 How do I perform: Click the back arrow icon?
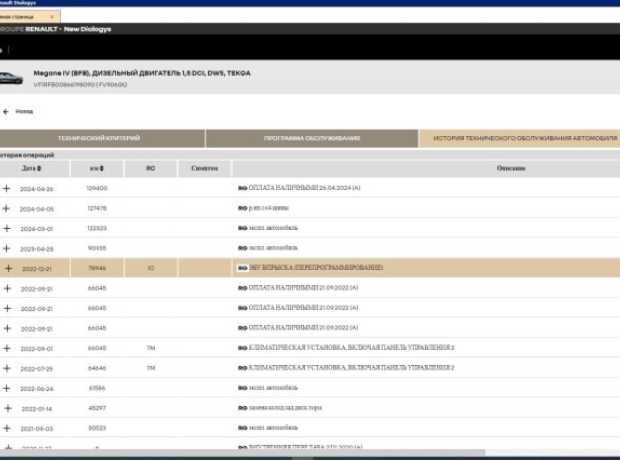click(6, 111)
